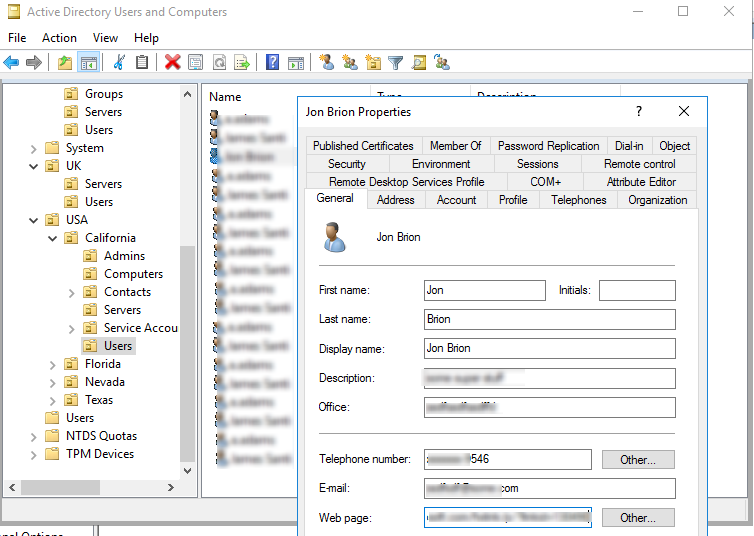Open the File menu
The width and height of the screenshot is (754, 536).
(x=17, y=38)
